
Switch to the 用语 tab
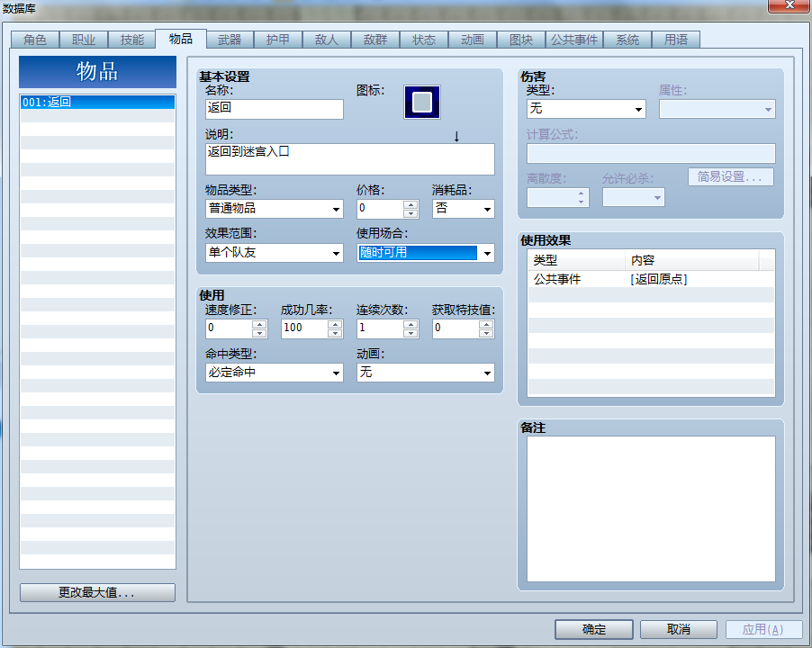(x=676, y=40)
